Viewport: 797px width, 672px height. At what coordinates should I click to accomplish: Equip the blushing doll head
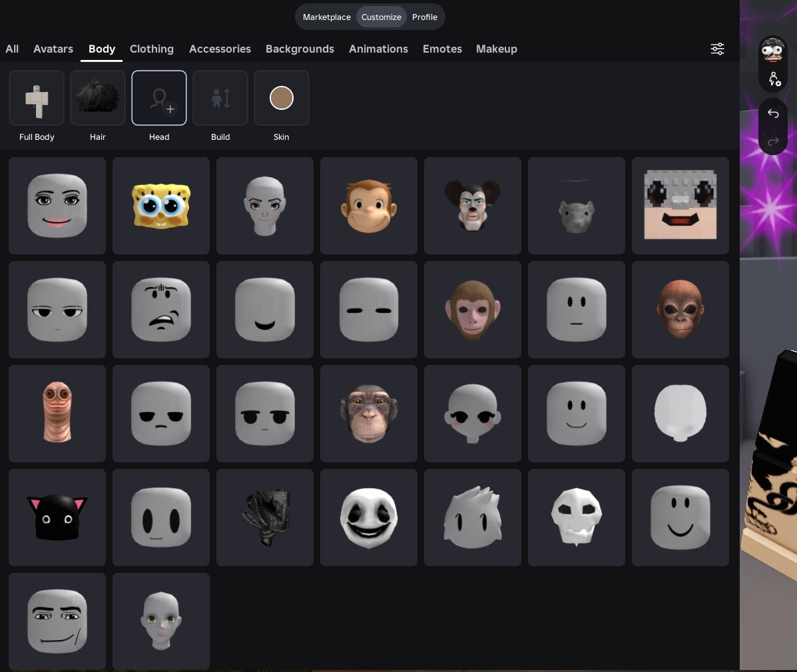tap(473, 414)
